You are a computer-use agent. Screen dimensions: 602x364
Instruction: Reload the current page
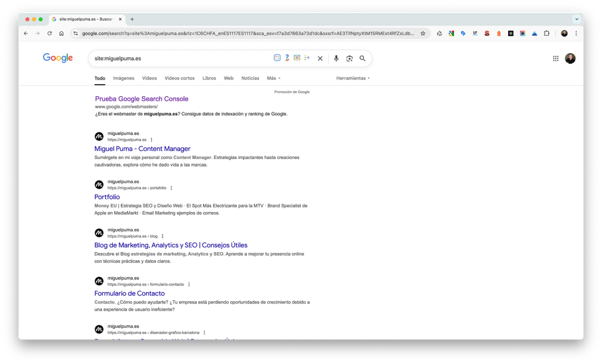[49, 33]
